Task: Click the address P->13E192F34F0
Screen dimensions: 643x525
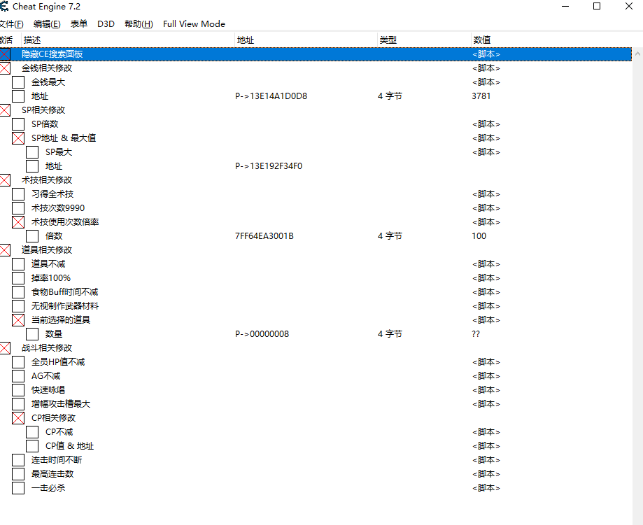Action: point(269,166)
